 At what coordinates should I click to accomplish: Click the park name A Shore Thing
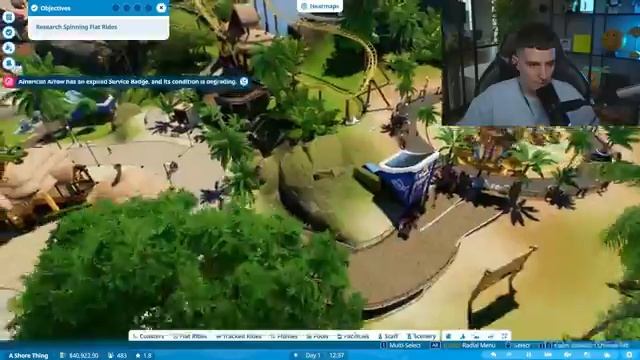[x=28, y=356]
